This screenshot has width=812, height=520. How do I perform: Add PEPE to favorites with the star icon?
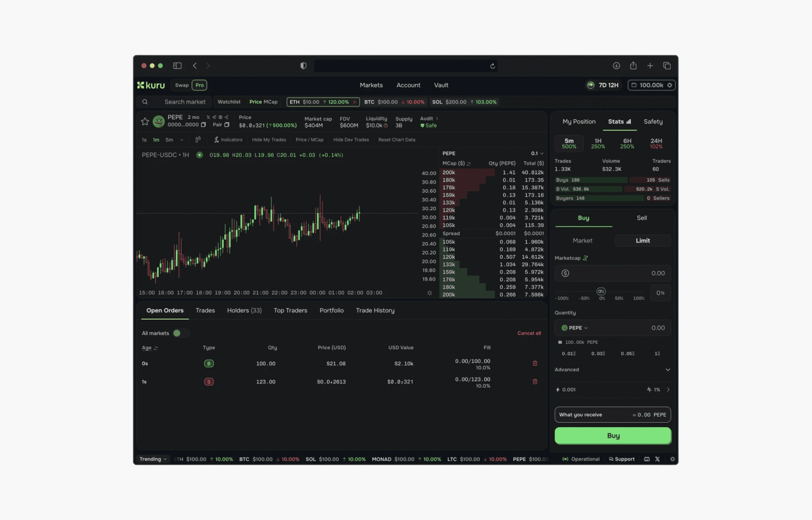coord(145,122)
